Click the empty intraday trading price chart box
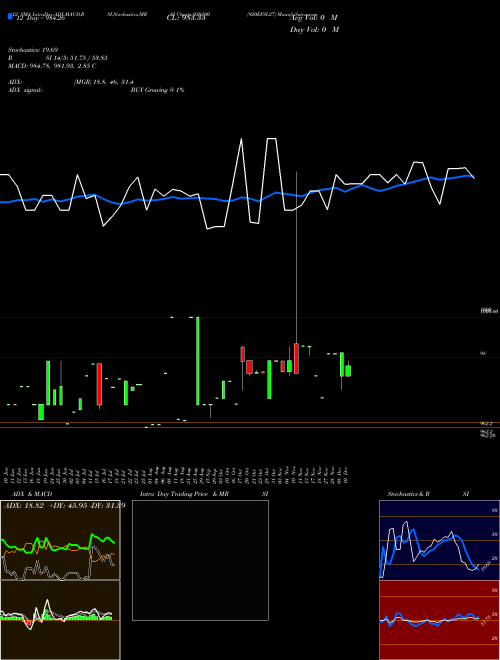Screen dimensions: 500x660 (200, 560)
